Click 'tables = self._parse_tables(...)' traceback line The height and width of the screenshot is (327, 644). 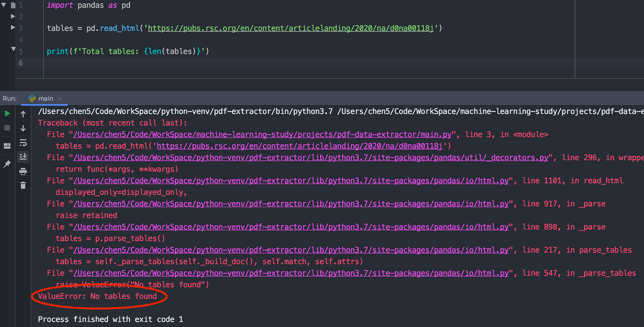point(209,262)
